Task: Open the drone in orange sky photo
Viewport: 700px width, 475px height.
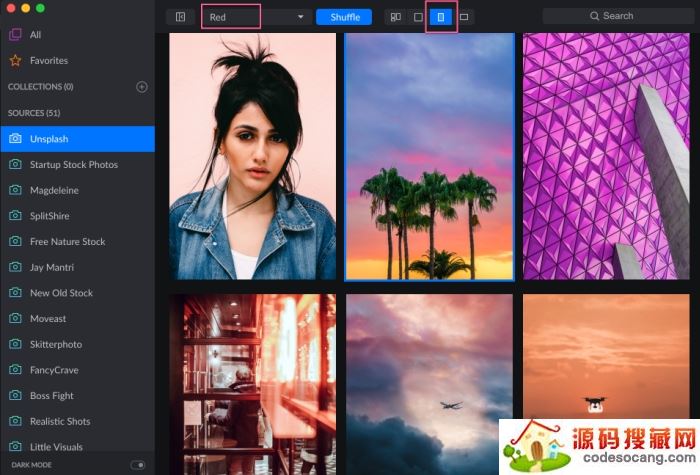Action: pos(606,356)
